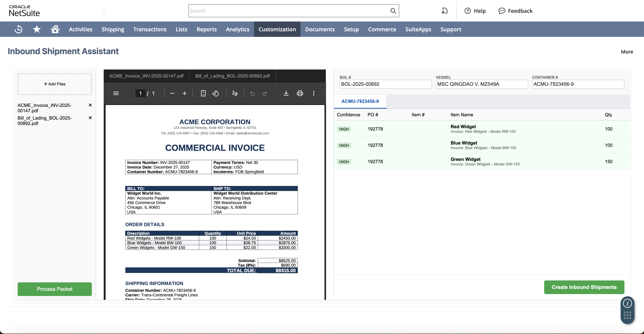
Task: Download the displayed PDF
Action: pos(286,93)
